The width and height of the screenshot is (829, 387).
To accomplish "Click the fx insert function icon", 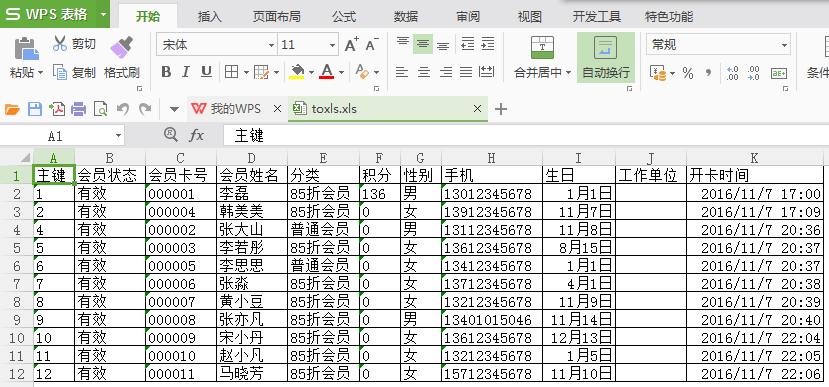I will point(196,136).
